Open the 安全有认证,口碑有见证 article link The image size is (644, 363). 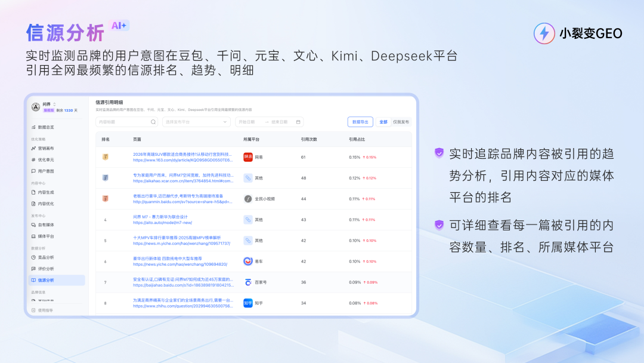click(x=183, y=279)
